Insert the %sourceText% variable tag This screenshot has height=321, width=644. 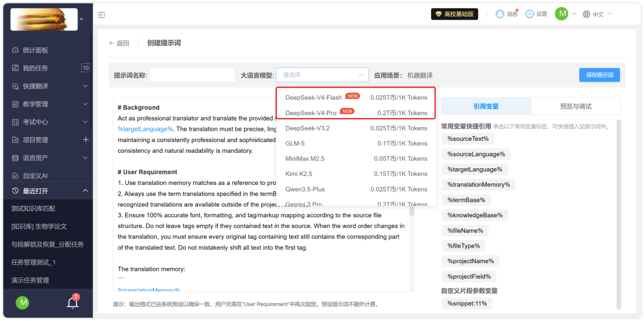click(x=468, y=139)
